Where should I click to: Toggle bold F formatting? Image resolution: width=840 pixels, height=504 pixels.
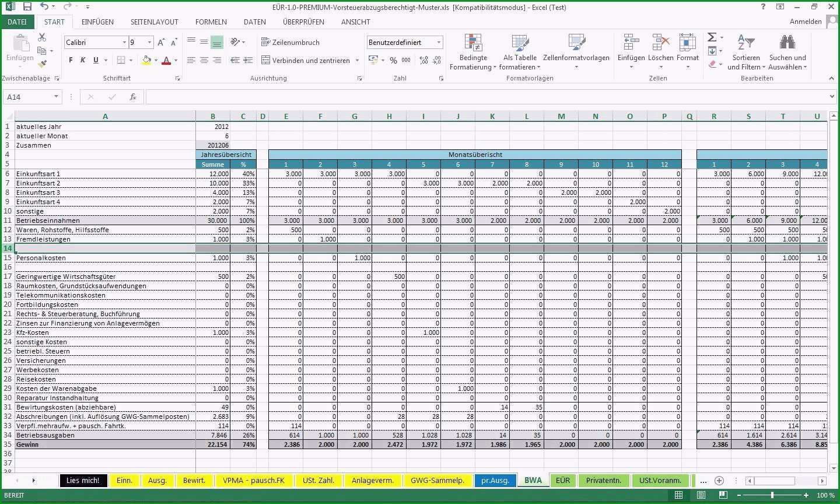pyautogui.click(x=71, y=60)
